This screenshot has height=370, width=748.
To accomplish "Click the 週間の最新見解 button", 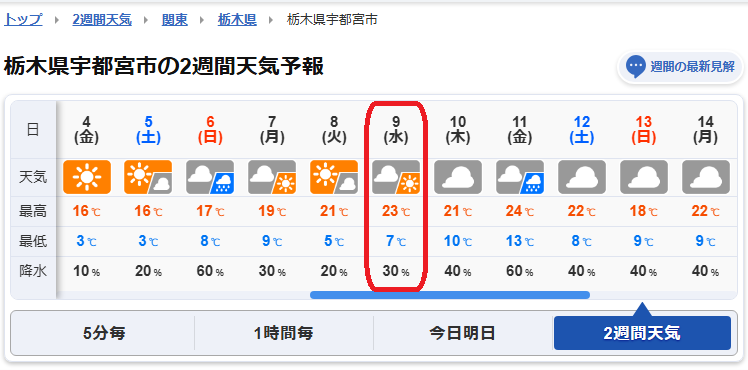I will click(680, 67).
